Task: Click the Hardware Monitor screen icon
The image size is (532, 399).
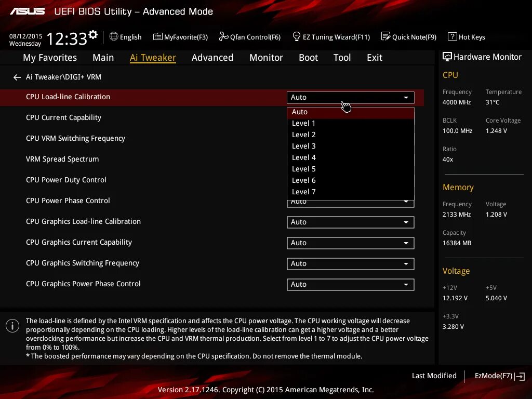Action: (x=447, y=57)
